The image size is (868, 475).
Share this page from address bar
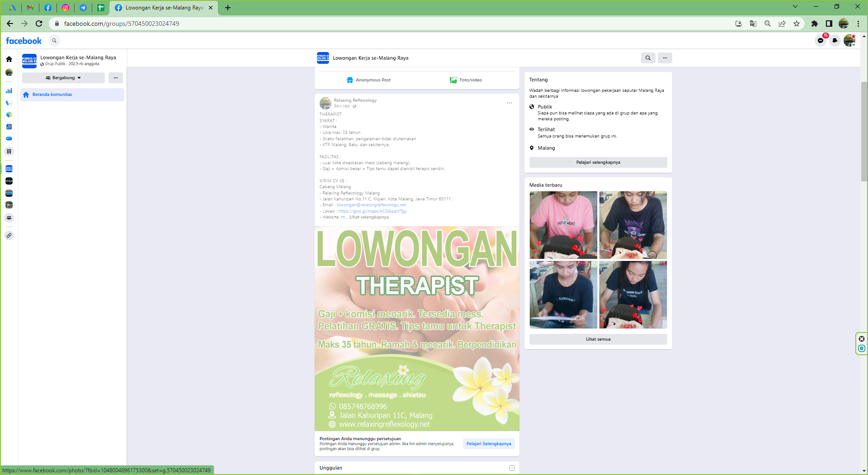click(x=782, y=24)
